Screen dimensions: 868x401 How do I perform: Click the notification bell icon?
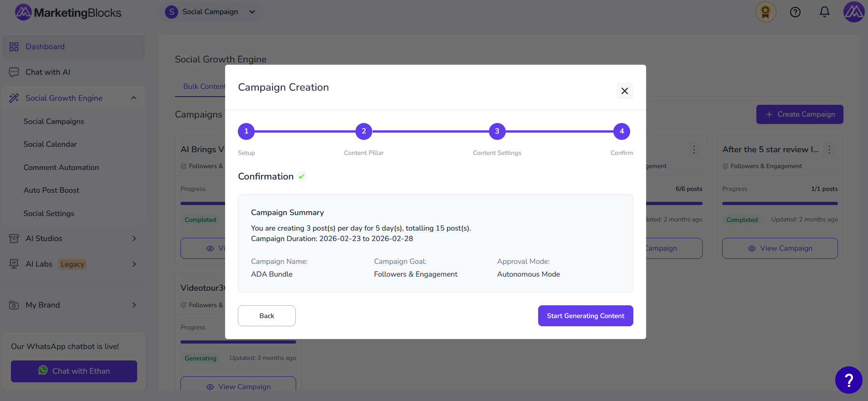(824, 12)
